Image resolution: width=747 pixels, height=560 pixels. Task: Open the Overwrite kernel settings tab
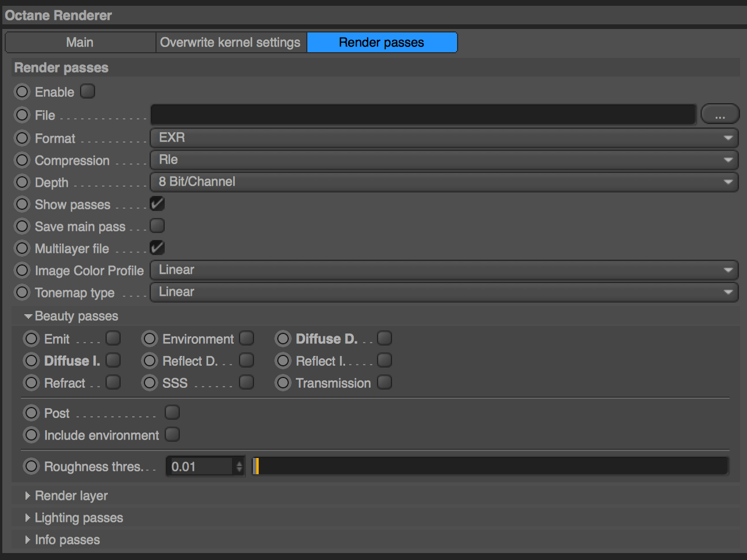pos(231,42)
